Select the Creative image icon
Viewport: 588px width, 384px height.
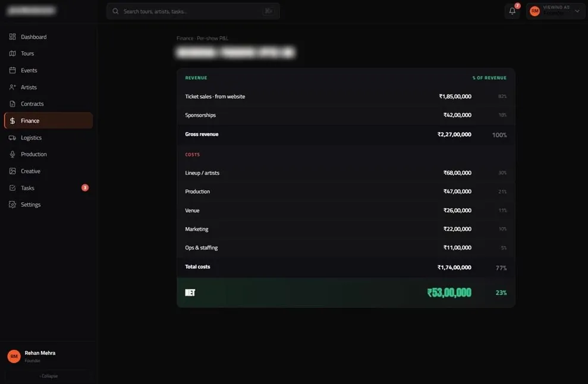[x=12, y=171]
